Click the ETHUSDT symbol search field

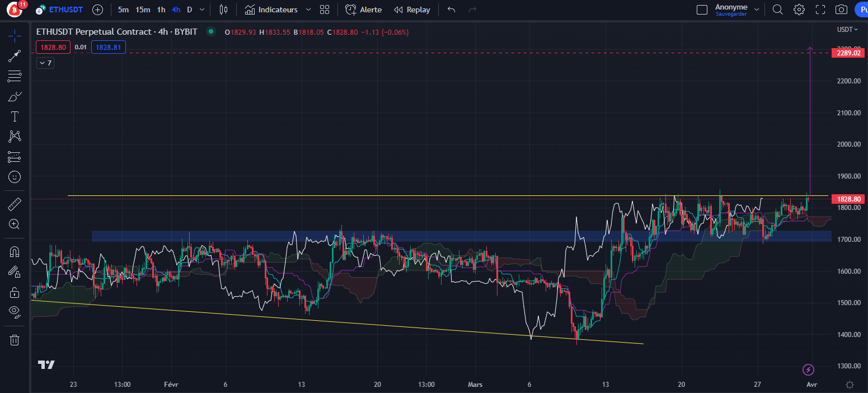click(63, 10)
